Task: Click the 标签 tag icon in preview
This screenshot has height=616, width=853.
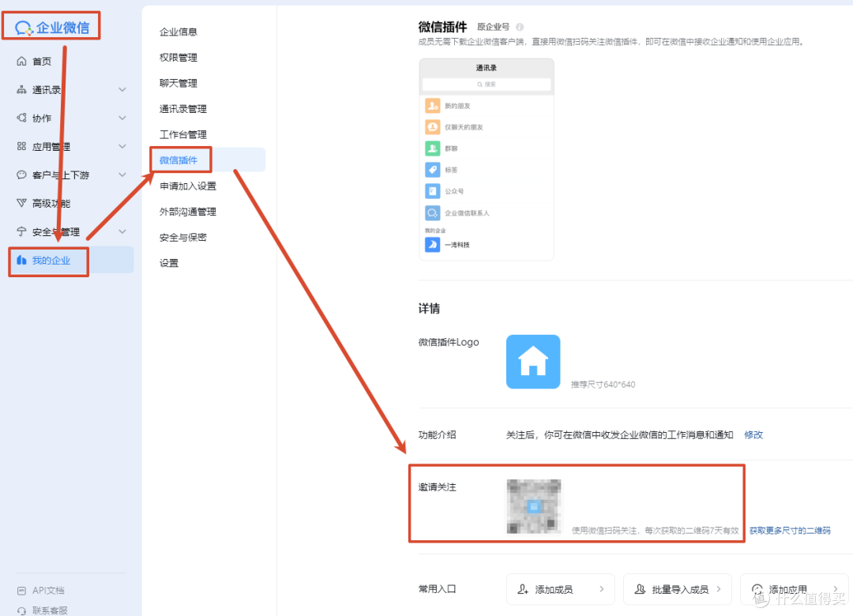Action: pyautogui.click(x=433, y=170)
